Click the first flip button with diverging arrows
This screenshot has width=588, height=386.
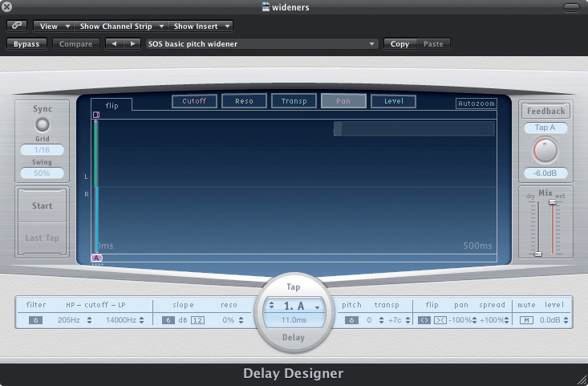click(x=424, y=320)
